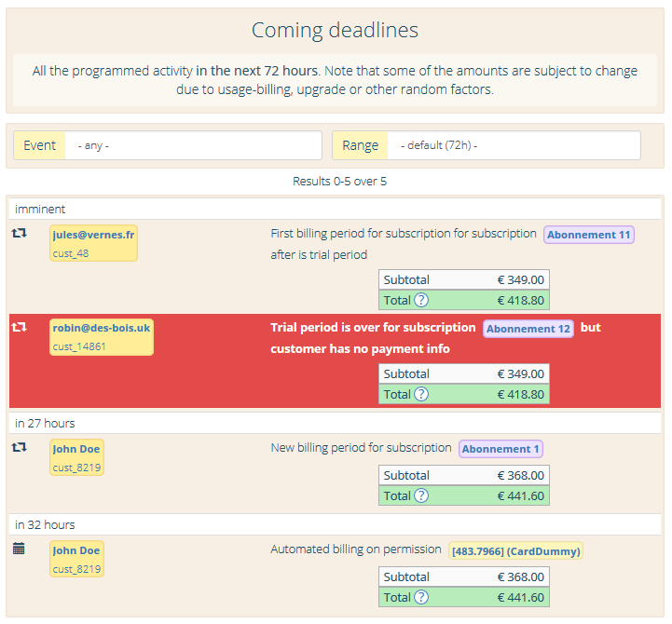Image resolution: width=672 pixels, height=624 pixels.
Task: Click the 'in 27 hours' section header
Action: pyautogui.click(x=335, y=423)
